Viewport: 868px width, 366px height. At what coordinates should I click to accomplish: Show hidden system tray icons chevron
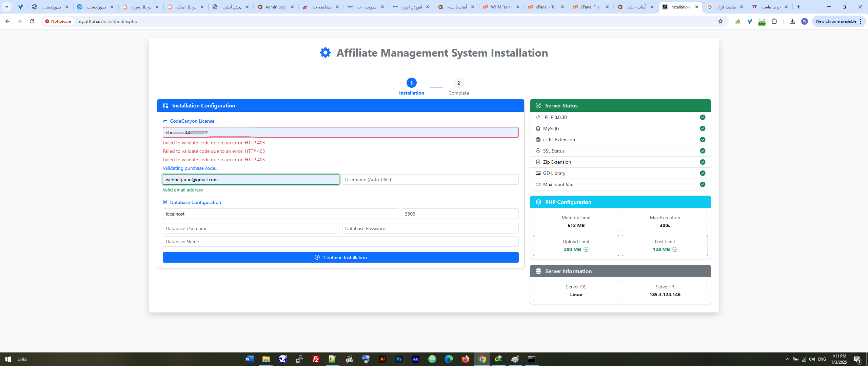(x=787, y=359)
